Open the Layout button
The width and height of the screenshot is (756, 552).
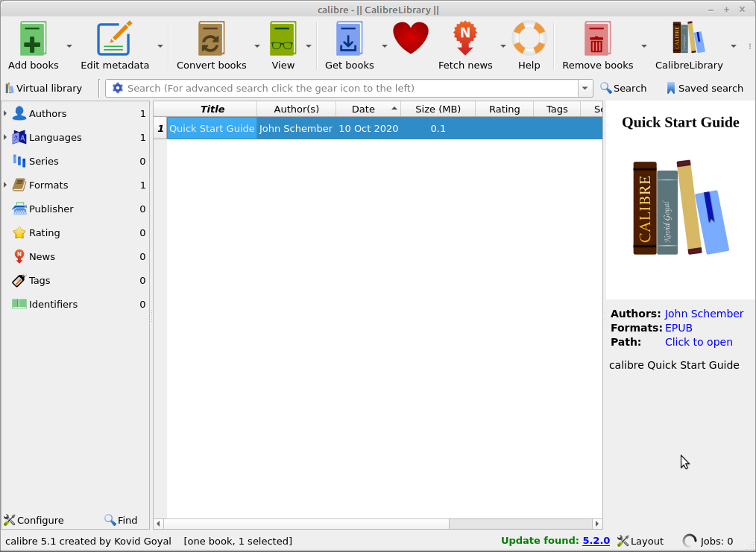640,541
